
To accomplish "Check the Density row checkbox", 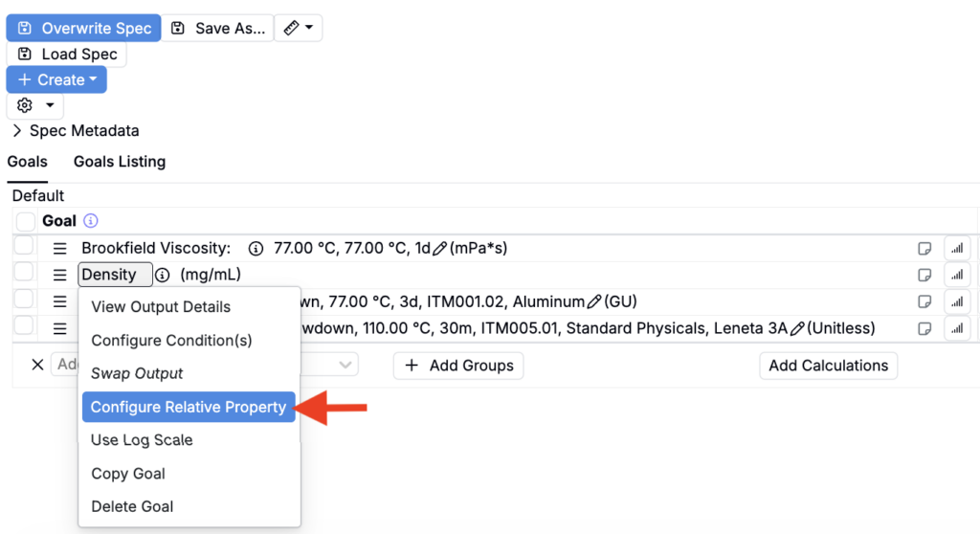I will 24,273.
